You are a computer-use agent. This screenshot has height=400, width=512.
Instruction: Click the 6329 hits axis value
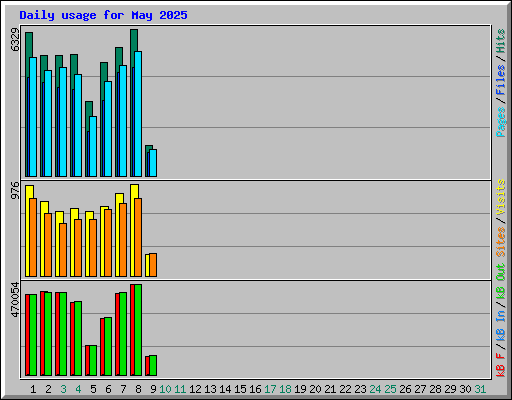click(15, 40)
